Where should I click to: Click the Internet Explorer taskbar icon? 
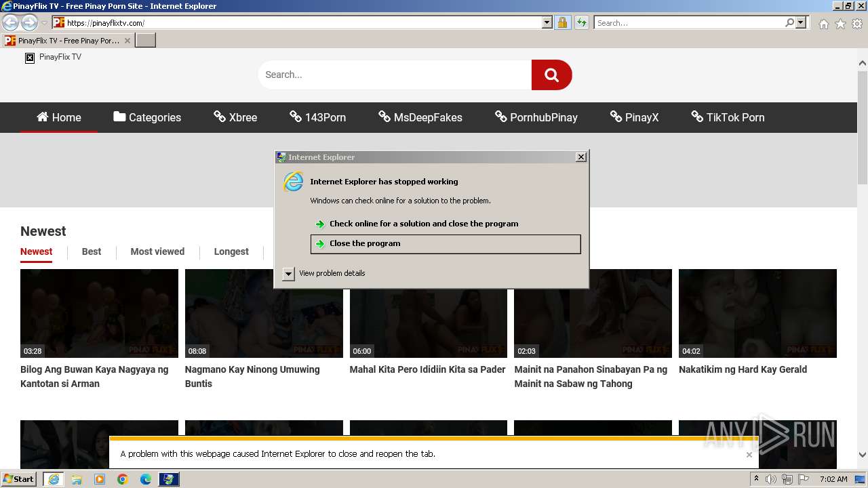pos(54,479)
